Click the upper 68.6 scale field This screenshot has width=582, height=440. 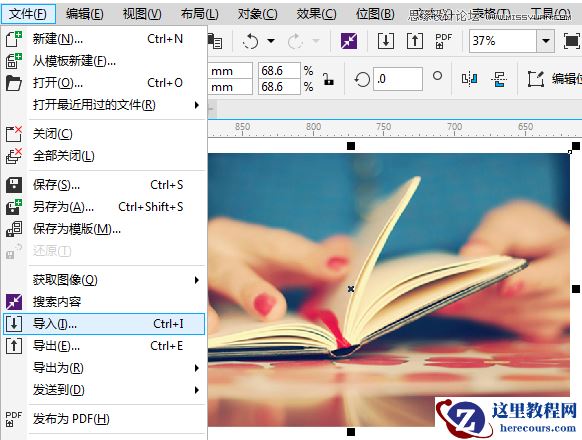[279, 70]
